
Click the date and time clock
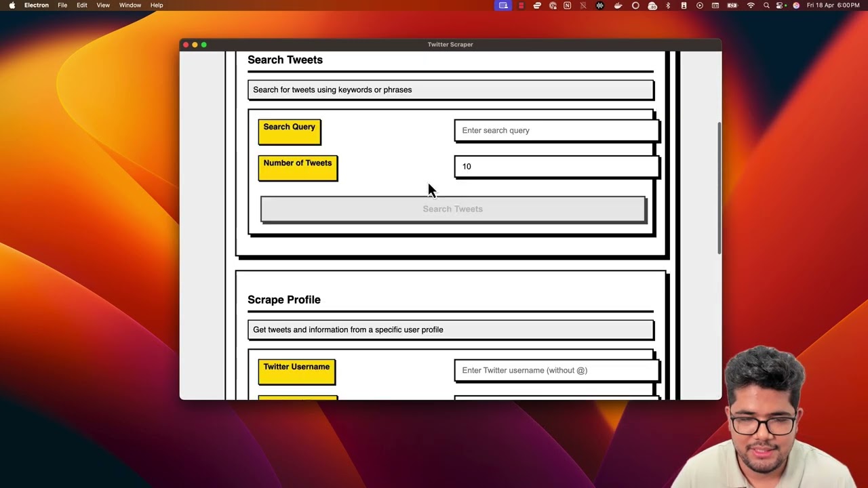tap(833, 5)
